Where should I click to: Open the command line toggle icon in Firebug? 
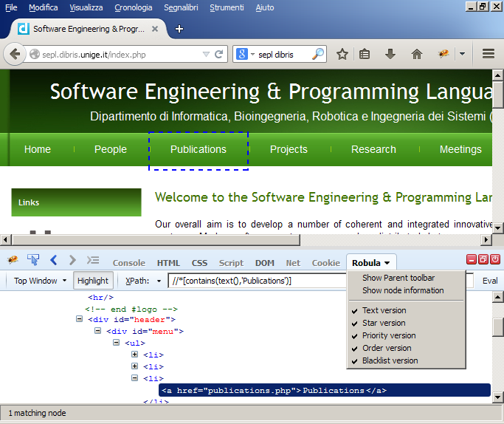pyautogui.click(x=93, y=259)
